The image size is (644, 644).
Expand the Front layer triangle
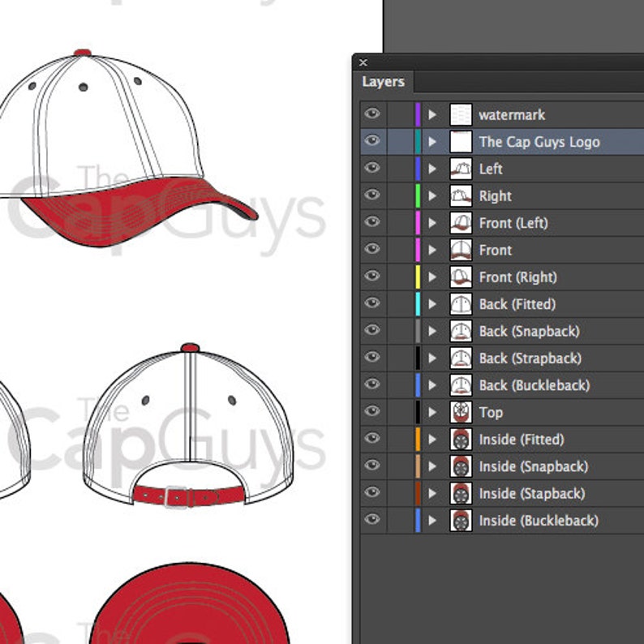(x=432, y=250)
